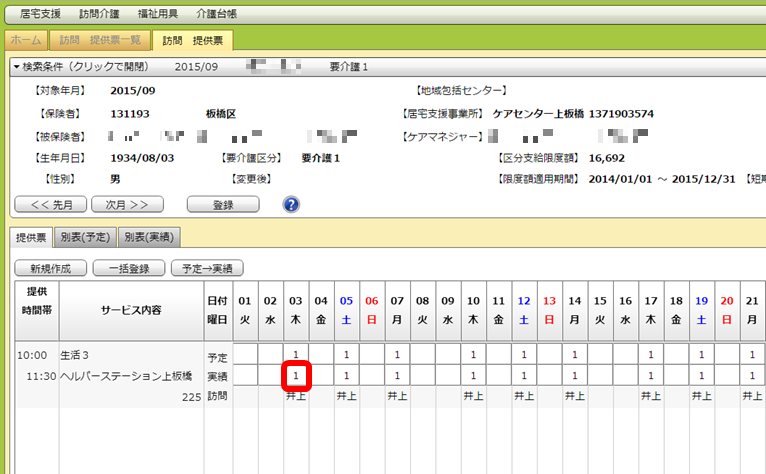This screenshot has height=474, width=766.
Task: Switch to the 訪問 提供票一覧 tab
Action: coord(99,40)
